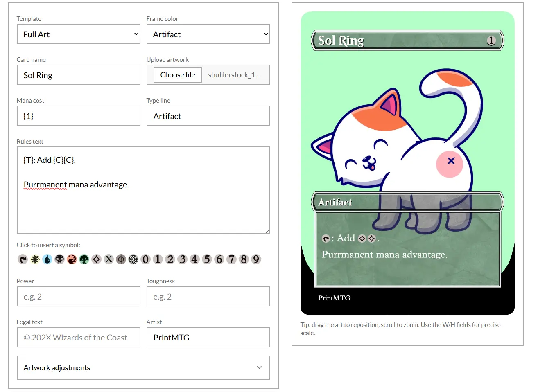Insert the number 5 mana symbol
The height and width of the screenshot is (392, 538).
point(207,259)
